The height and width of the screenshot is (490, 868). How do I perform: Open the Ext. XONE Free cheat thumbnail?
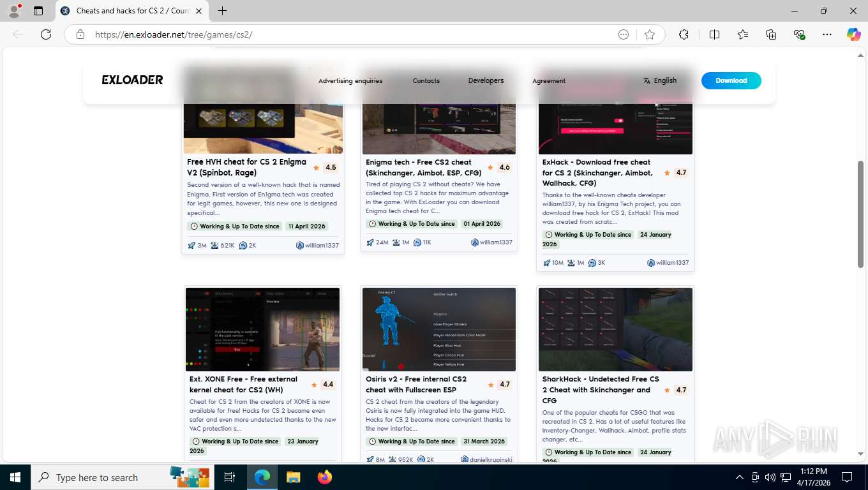tap(263, 329)
